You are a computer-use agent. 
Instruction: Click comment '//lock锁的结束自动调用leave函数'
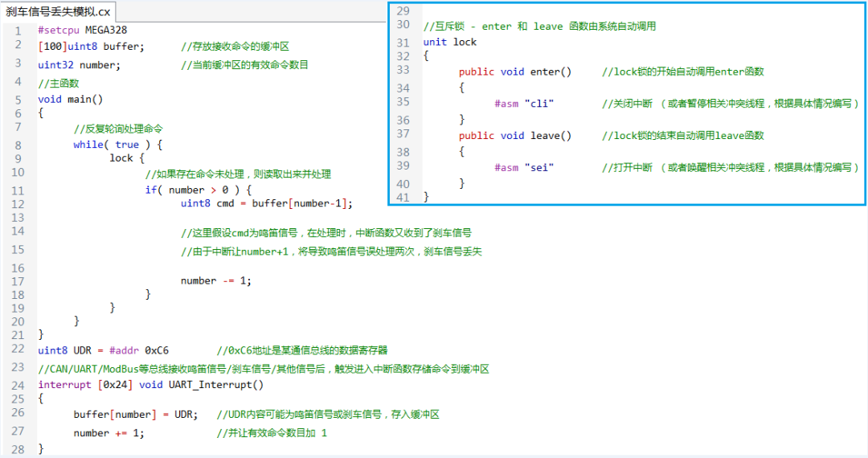pyautogui.click(x=683, y=136)
